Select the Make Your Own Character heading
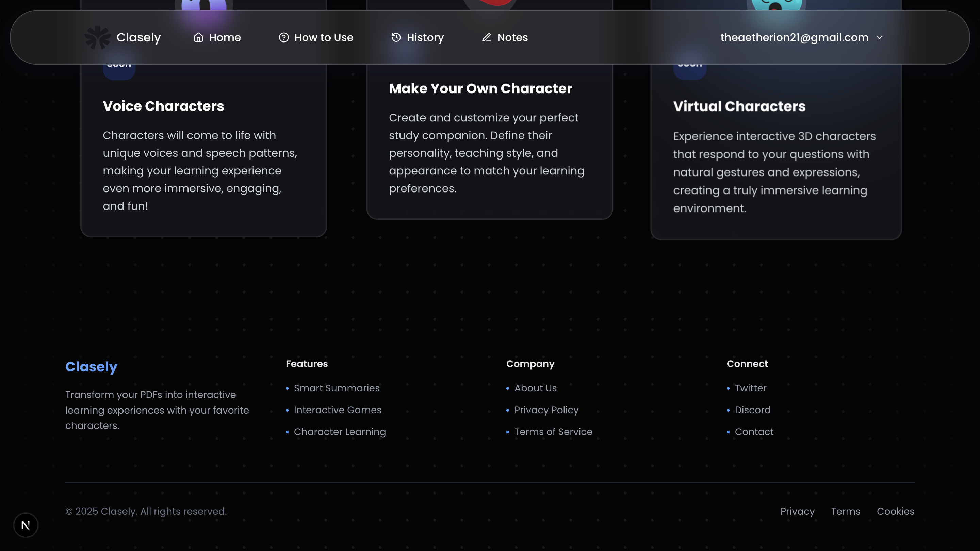This screenshot has height=551, width=980. click(480, 88)
